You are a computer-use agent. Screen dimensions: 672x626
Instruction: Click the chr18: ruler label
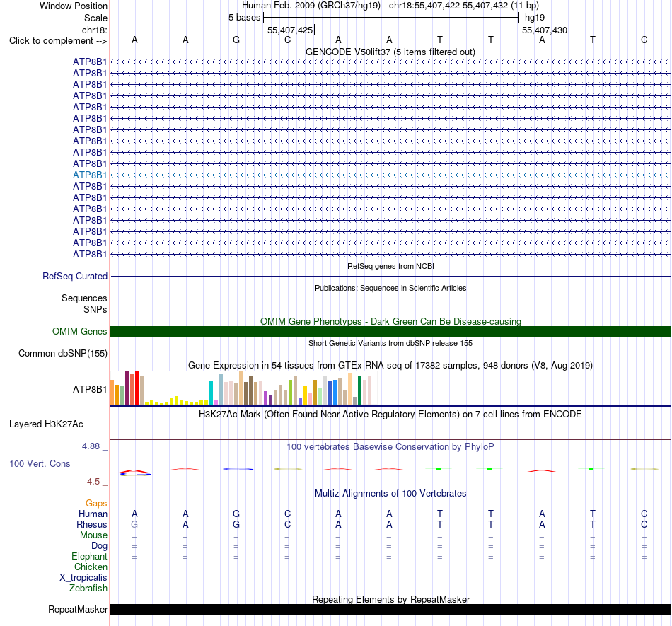94,30
